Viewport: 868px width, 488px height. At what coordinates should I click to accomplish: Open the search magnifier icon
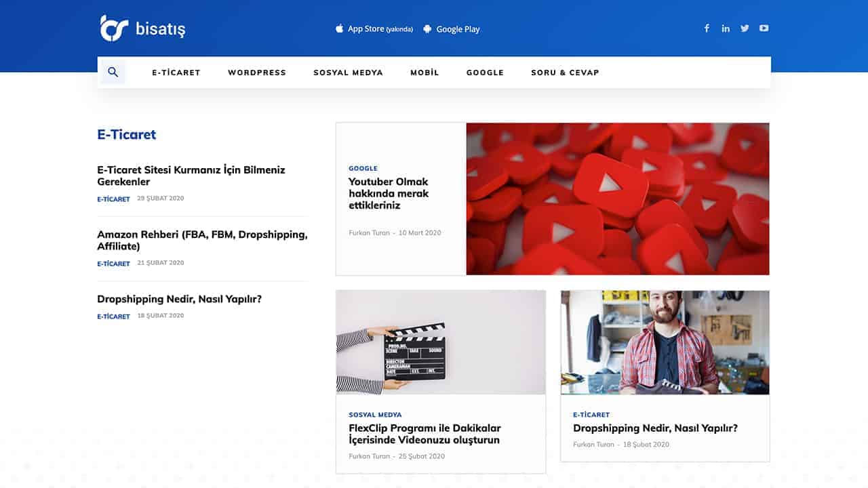click(113, 72)
